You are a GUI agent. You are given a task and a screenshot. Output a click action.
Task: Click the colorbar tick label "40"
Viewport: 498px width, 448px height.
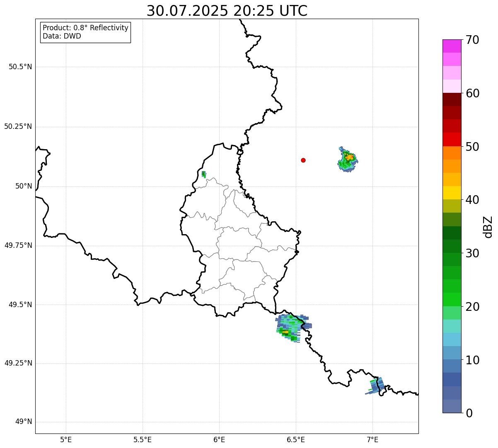point(472,200)
